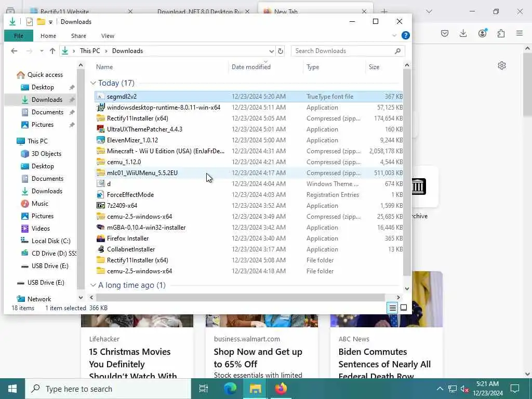This screenshot has width=532, height=399.
Task: Sort by Date modified column header
Action: click(x=266, y=67)
